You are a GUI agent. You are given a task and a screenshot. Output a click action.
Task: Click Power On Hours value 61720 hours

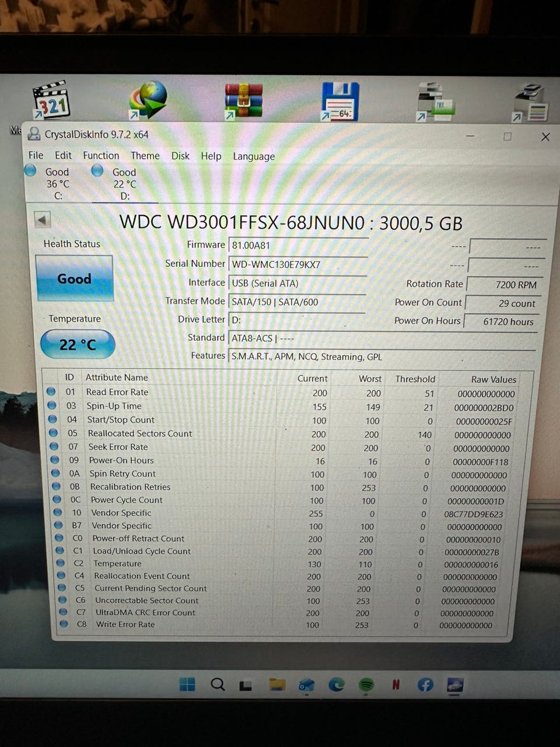(502, 322)
